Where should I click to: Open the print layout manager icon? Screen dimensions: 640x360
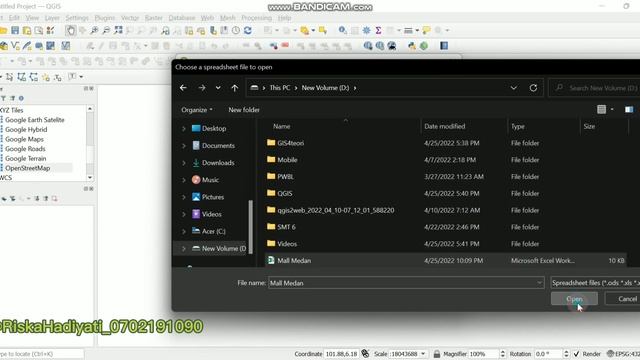coord(39,30)
